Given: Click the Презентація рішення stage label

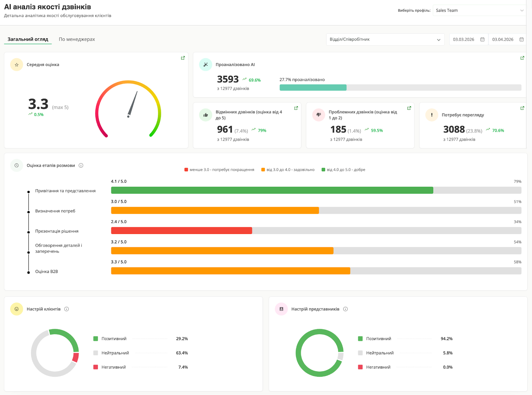Looking at the screenshot, I should [57, 231].
